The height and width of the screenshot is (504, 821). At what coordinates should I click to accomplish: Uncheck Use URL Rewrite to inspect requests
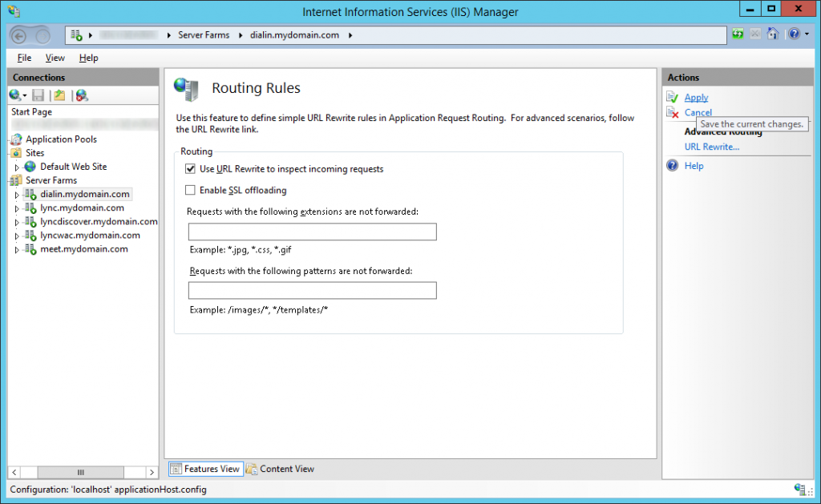tap(190, 169)
